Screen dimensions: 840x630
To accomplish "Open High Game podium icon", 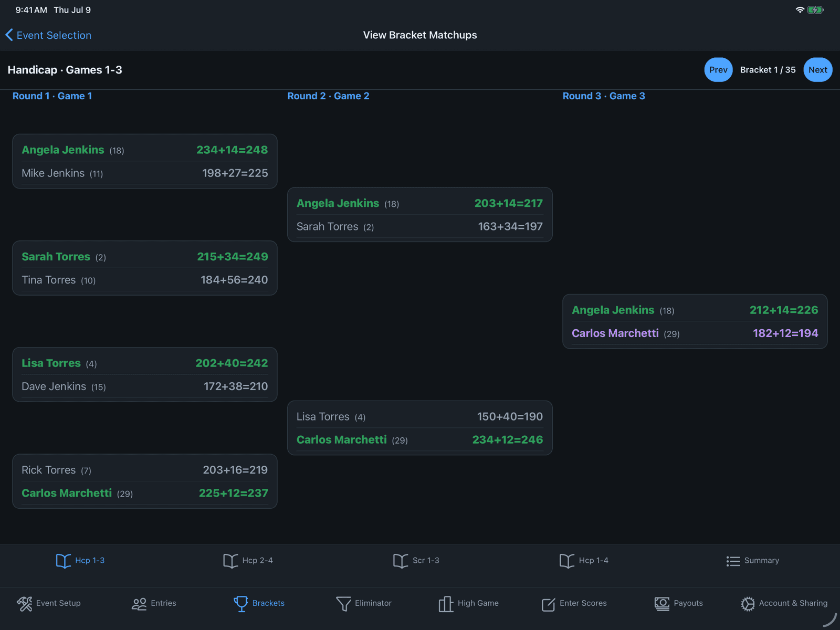I will click(446, 604).
